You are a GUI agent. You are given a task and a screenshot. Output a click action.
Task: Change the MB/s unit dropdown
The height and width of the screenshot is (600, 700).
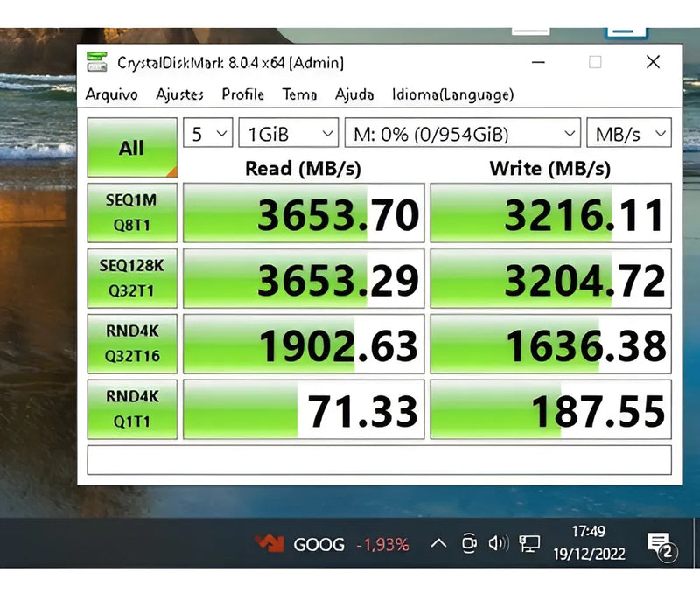(628, 134)
